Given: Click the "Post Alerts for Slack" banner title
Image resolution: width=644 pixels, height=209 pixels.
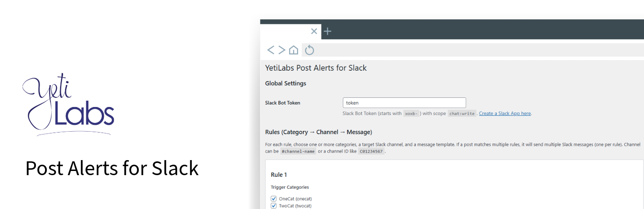Looking at the screenshot, I should tap(112, 168).
